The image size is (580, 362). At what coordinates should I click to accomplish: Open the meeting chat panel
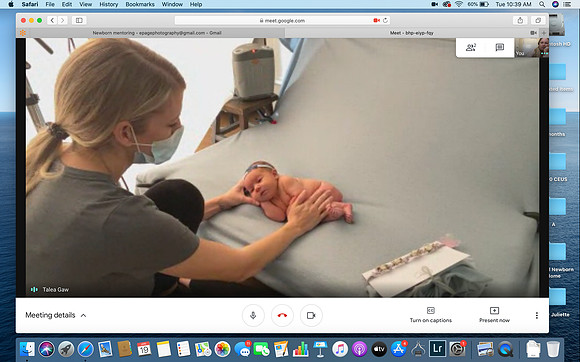pos(500,47)
